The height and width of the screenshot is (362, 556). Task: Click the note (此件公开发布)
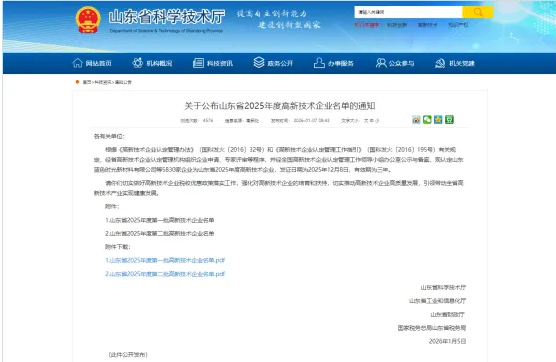[128, 354]
